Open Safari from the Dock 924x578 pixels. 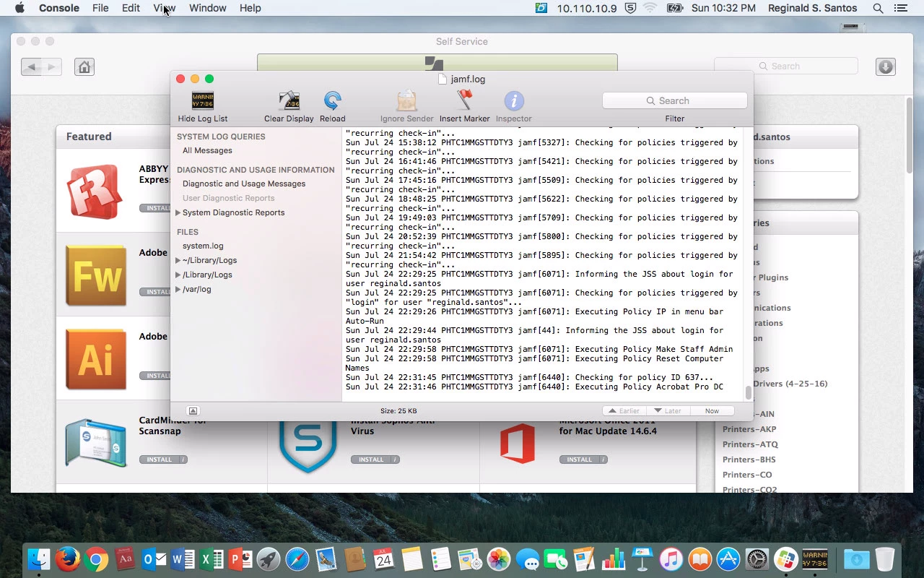[x=297, y=559]
